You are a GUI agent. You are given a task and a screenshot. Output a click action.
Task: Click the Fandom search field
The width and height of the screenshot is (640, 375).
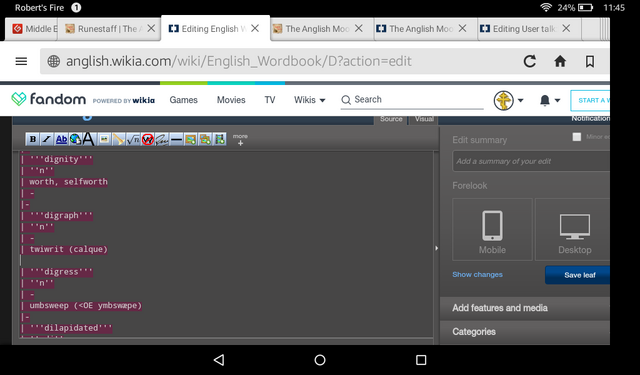tap(412, 100)
